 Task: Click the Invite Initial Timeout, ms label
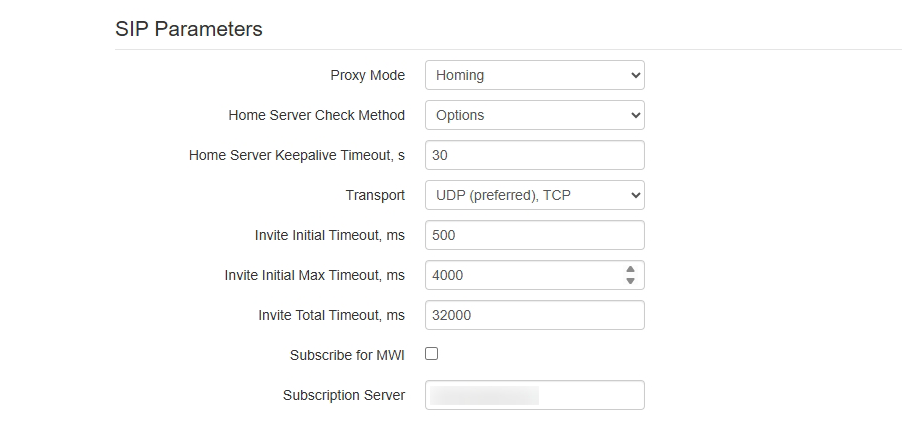coord(330,235)
